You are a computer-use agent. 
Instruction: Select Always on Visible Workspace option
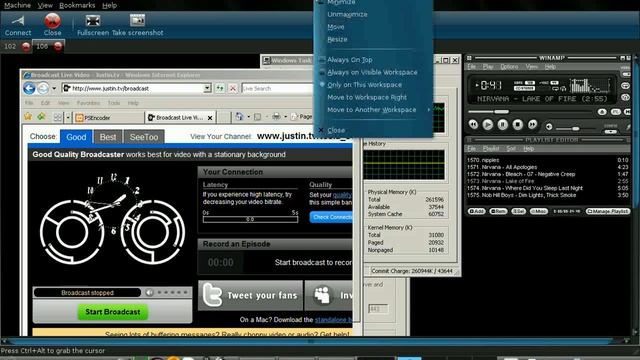coord(372,72)
